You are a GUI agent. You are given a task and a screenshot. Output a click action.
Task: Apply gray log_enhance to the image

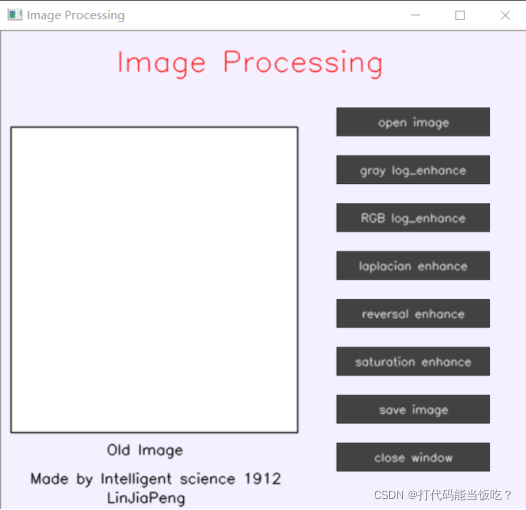413,170
